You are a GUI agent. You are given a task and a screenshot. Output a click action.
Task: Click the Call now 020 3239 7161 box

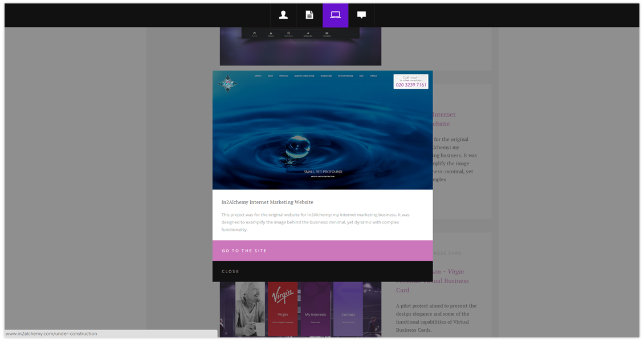pyautogui.click(x=410, y=82)
